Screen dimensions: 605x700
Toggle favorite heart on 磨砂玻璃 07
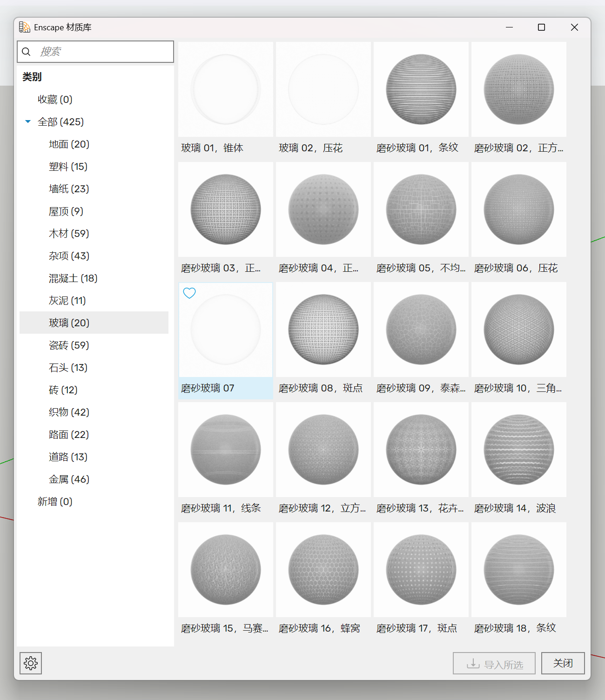[189, 293]
